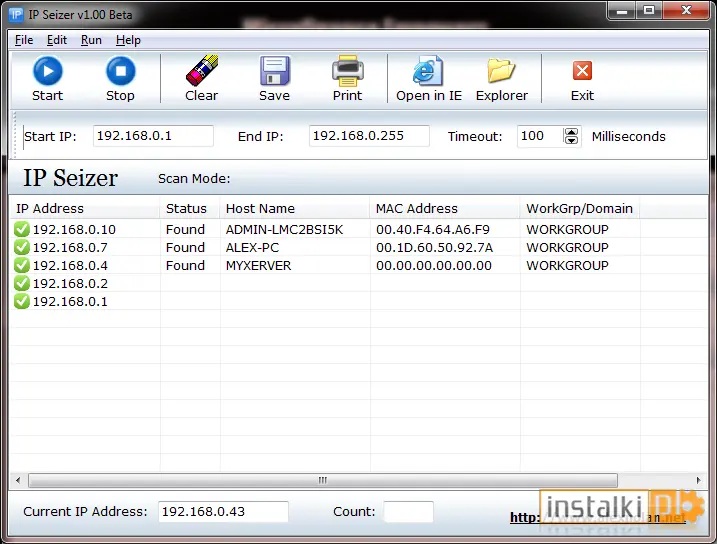Image resolution: width=717 pixels, height=544 pixels.
Task: Select the ALEX-PC row at 192.168.0.7
Action: tap(358, 247)
